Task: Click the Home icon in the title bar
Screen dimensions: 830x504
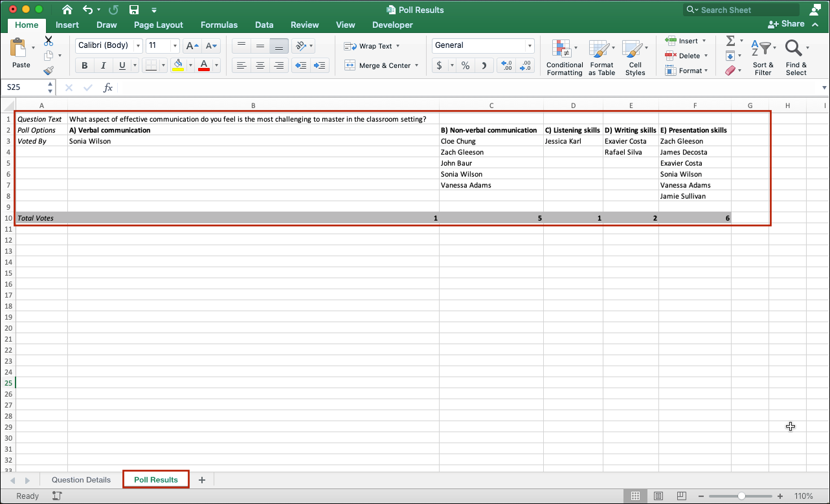Action: tap(67, 10)
